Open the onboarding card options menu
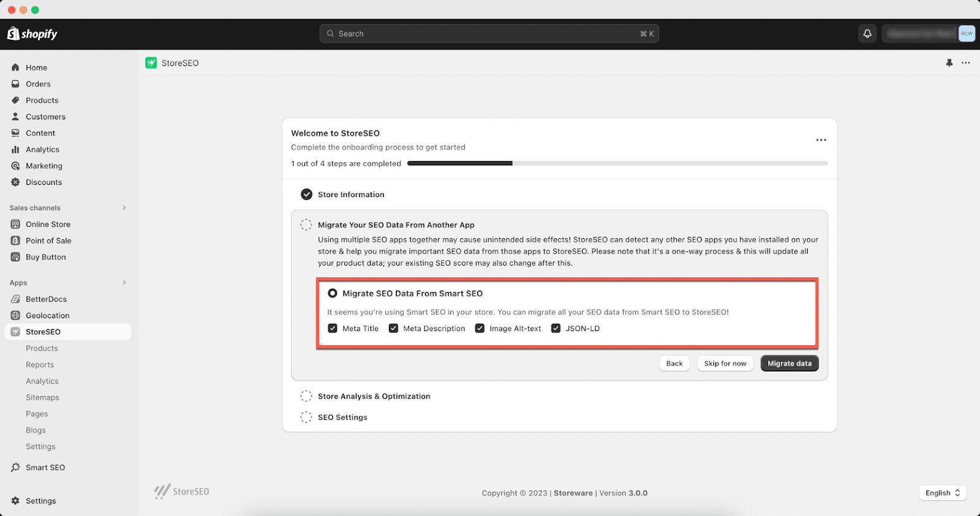Image resolution: width=980 pixels, height=516 pixels. click(821, 140)
